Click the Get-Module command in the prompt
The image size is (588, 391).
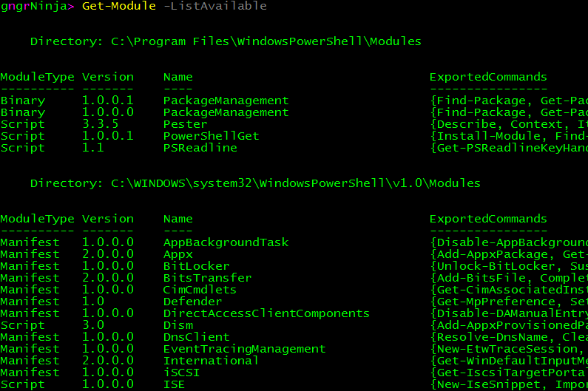coord(118,6)
